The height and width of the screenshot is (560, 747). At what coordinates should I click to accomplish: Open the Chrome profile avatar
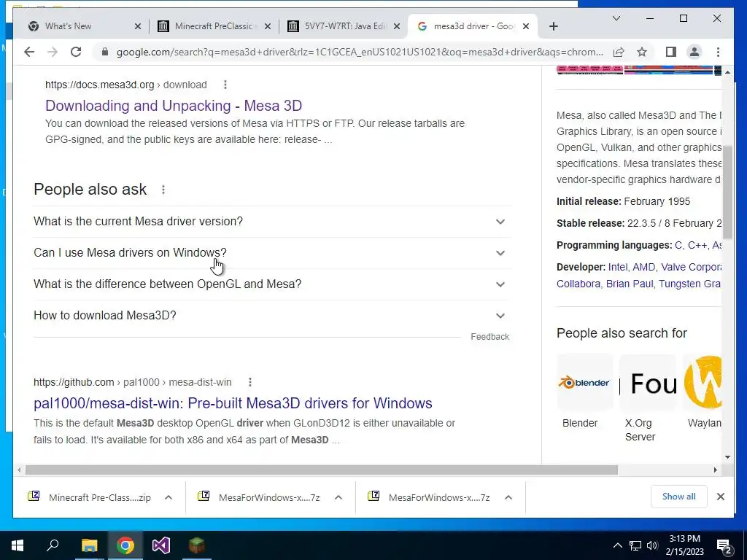(x=694, y=52)
